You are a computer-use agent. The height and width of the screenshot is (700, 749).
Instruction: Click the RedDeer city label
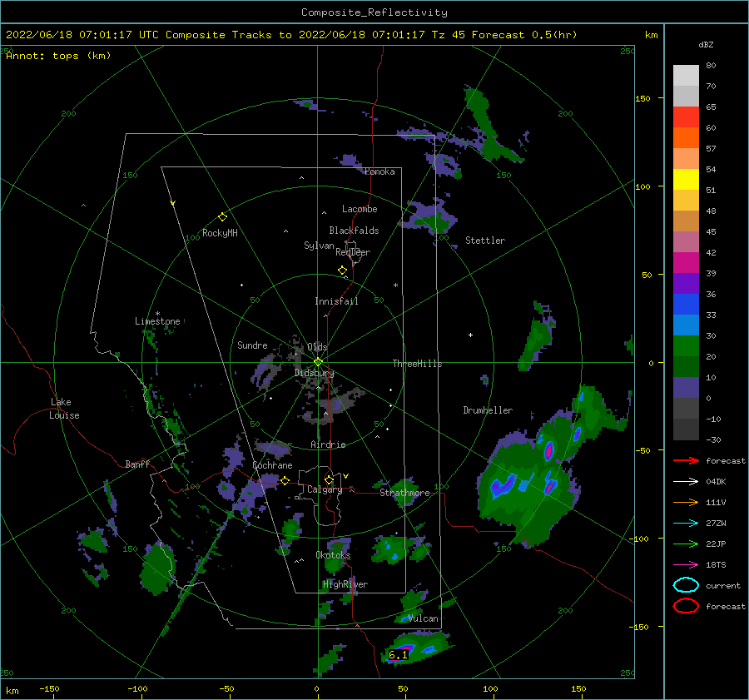[353, 252]
